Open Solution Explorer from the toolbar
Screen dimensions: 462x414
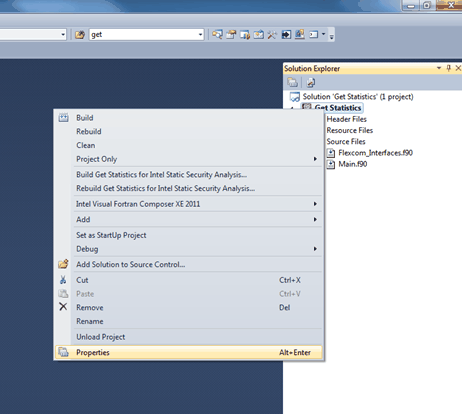click(x=217, y=34)
